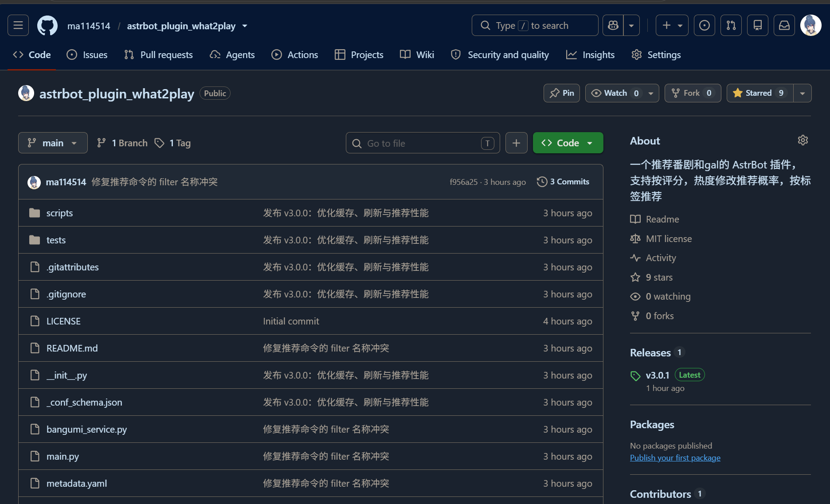Open Copilot dropdown arrow in header
830x504 pixels.
pos(631,25)
